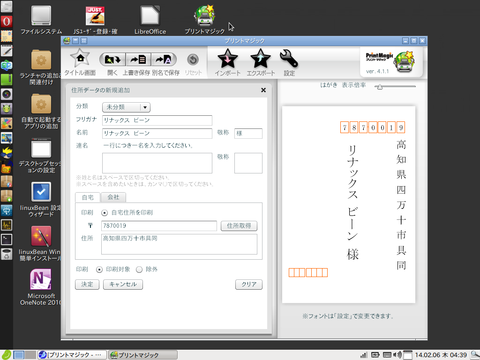Select the 印刷対象 radio button

pos(99,269)
